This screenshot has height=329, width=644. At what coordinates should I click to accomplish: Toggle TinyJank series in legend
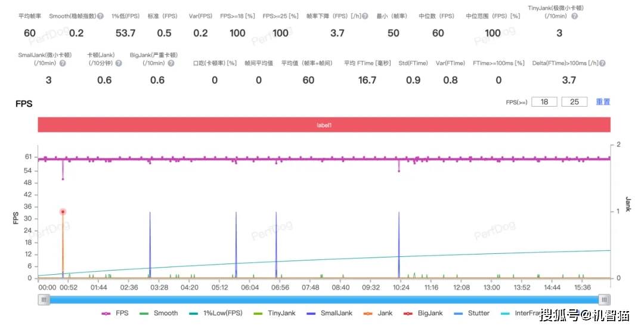pos(274,313)
